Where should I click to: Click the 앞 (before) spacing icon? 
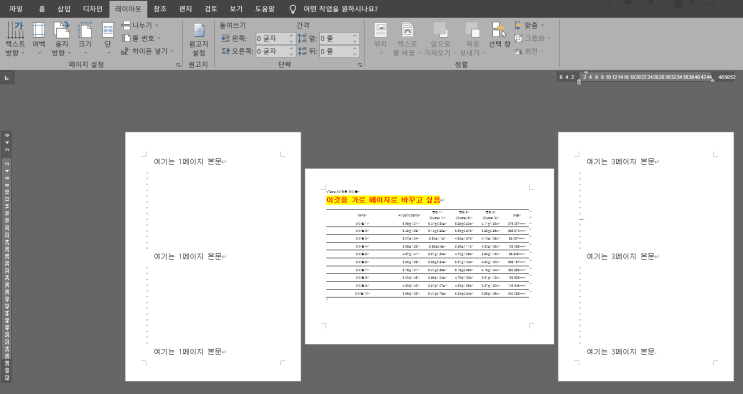(x=303, y=38)
